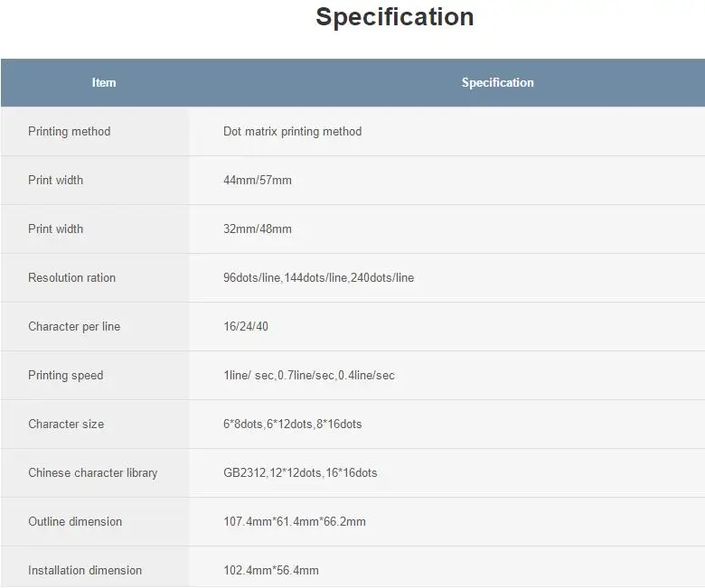Click the Outline dimension row label
705x588 pixels.
click(x=75, y=522)
